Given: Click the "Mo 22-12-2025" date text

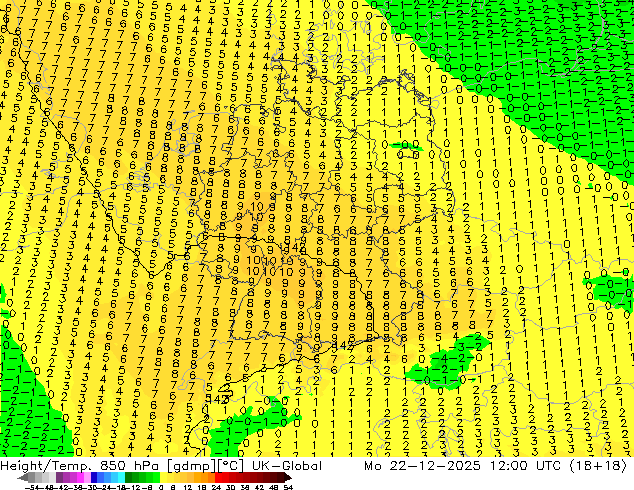Looking at the screenshot, I should [x=422, y=466].
